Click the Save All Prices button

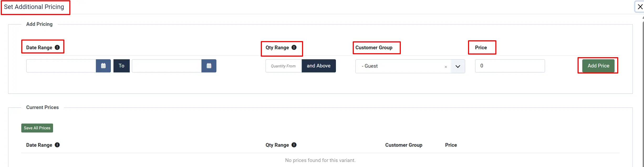37,128
